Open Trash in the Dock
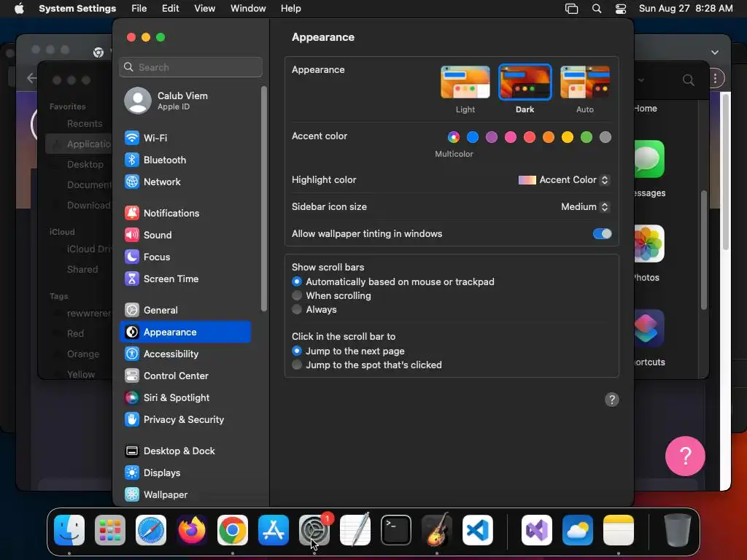 [x=678, y=531]
